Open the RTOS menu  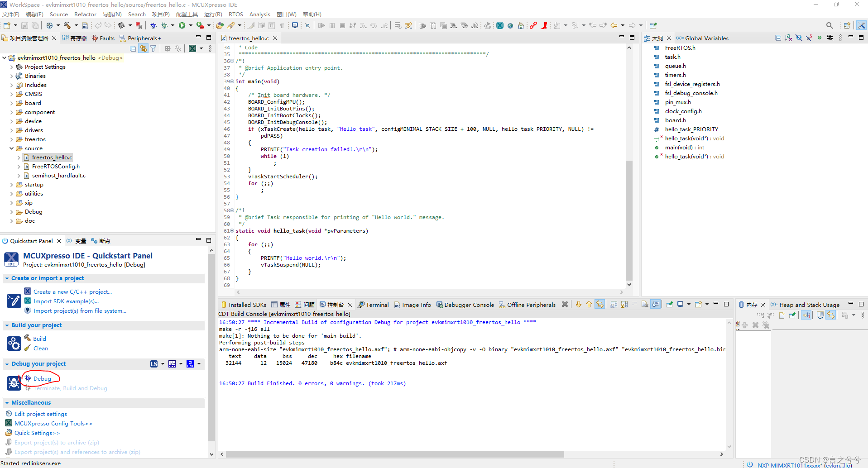point(236,14)
